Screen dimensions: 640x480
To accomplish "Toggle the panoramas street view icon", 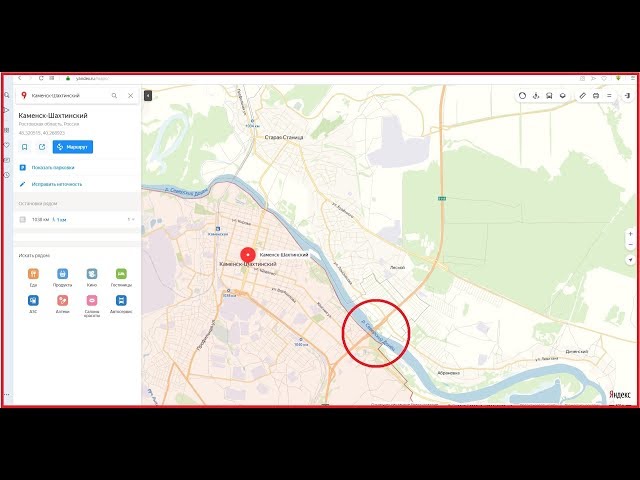I will [536, 96].
